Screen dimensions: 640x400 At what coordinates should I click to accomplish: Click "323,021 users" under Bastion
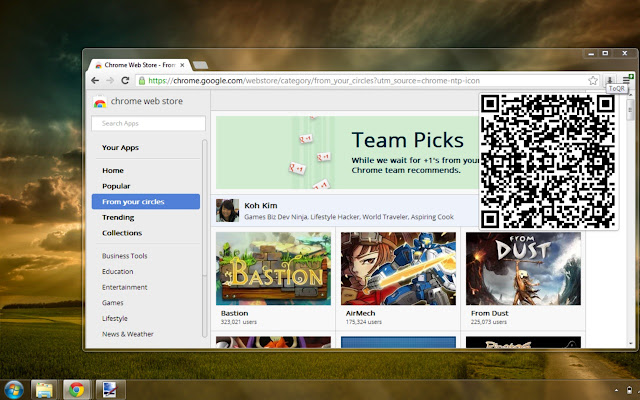tap(239, 322)
